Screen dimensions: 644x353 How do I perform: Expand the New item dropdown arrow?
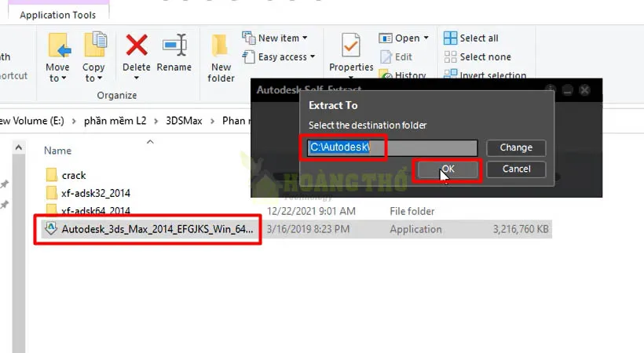(x=305, y=38)
